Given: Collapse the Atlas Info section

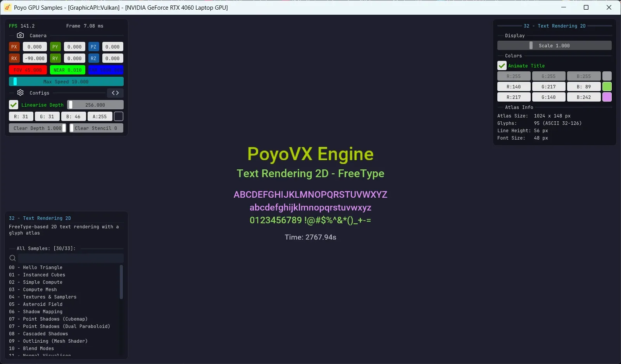Looking at the screenshot, I should (x=519, y=107).
